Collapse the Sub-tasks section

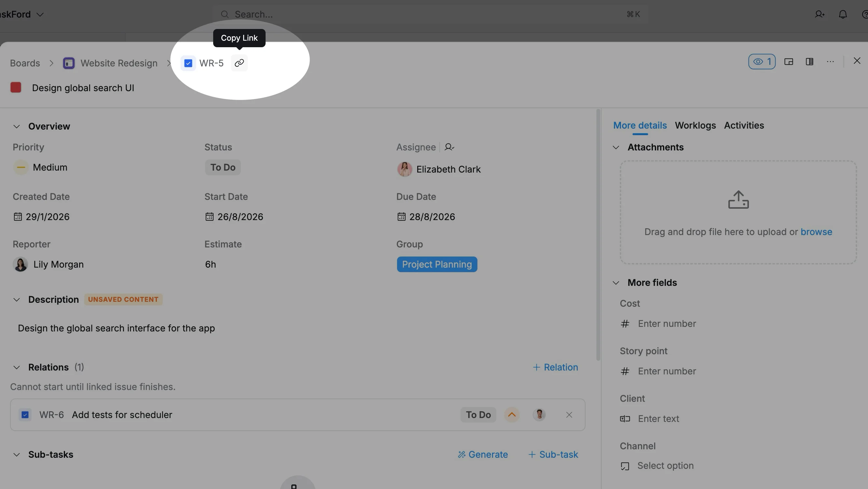coord(17,454)
